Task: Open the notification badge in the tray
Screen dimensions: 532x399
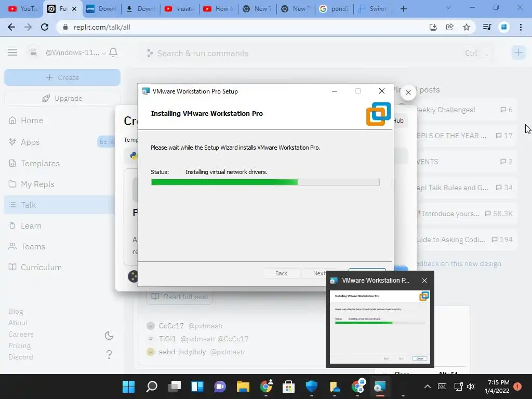Action: [518, 387]
